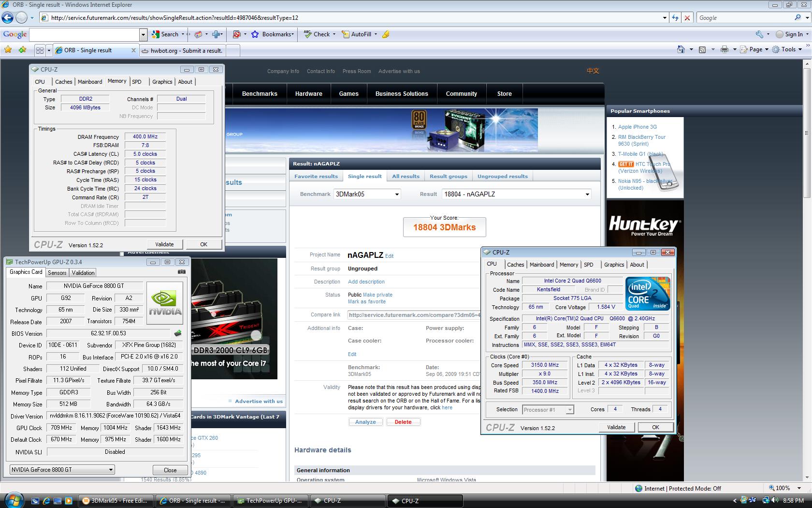Click the search magnifier in IE search box
This screenshot has height=508, width=812.
click(797, 17)
